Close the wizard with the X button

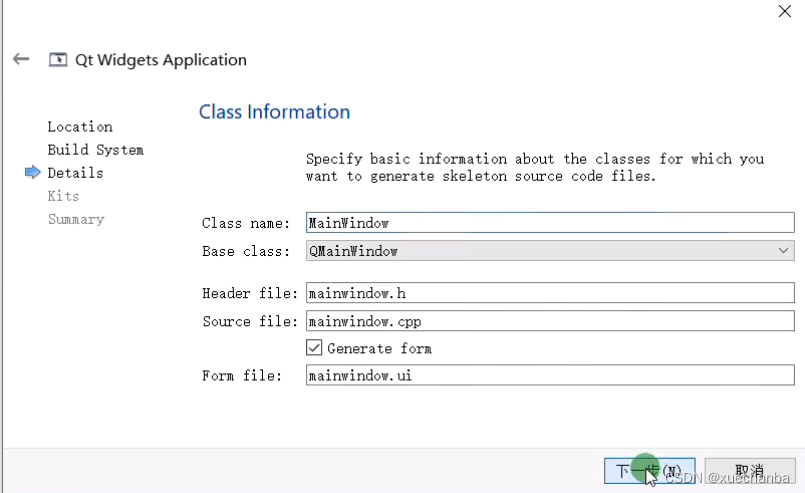point(785,12)
